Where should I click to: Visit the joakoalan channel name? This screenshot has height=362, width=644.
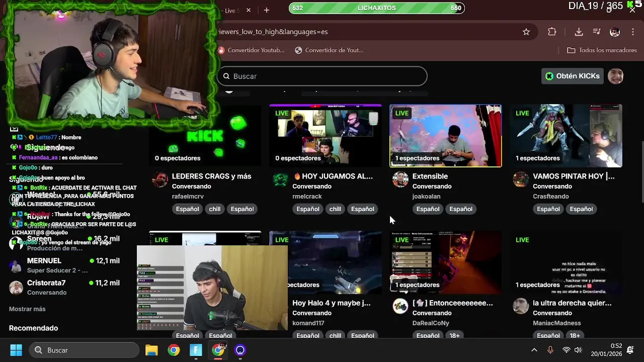pyautogui.click(x=426, y=196)
